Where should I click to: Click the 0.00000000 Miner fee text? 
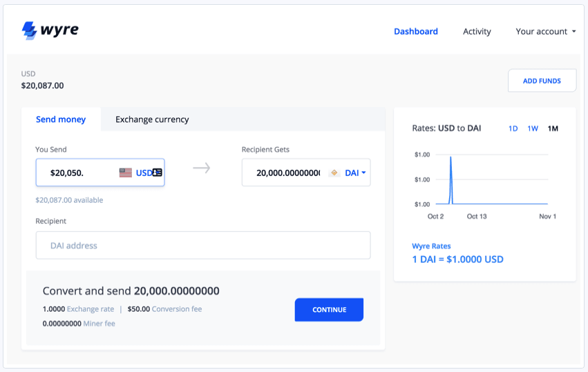79,323
